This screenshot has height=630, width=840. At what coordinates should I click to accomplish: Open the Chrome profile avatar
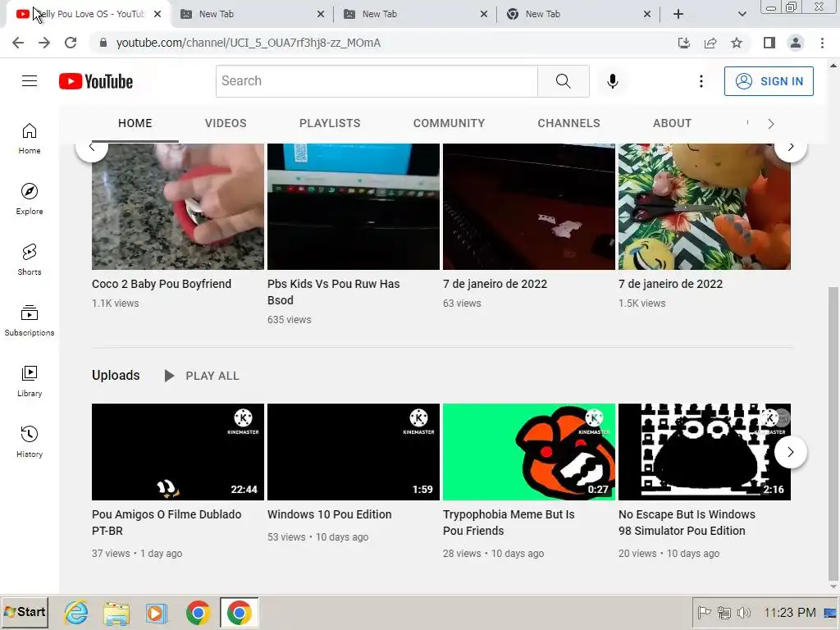click(x=796, y=43)
